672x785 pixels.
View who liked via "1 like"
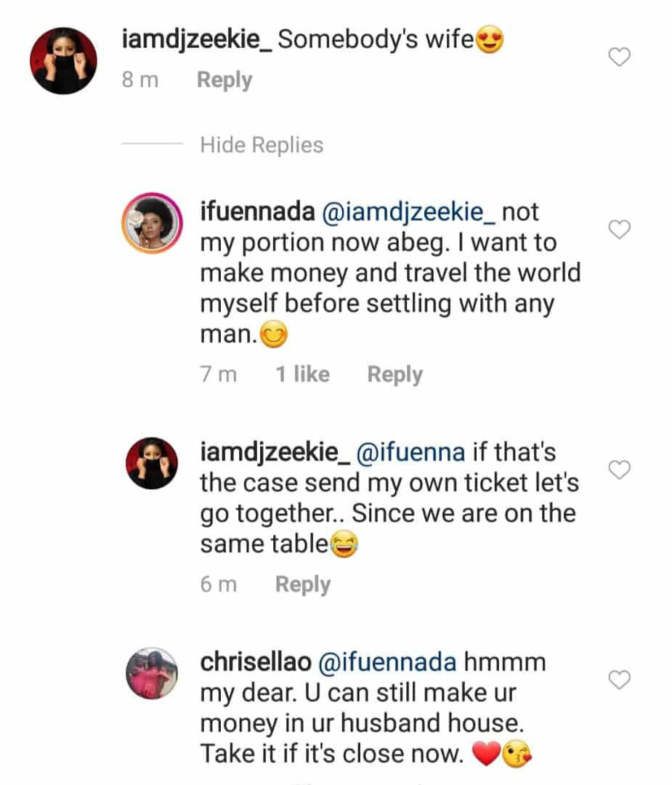(x=303, y=374)
